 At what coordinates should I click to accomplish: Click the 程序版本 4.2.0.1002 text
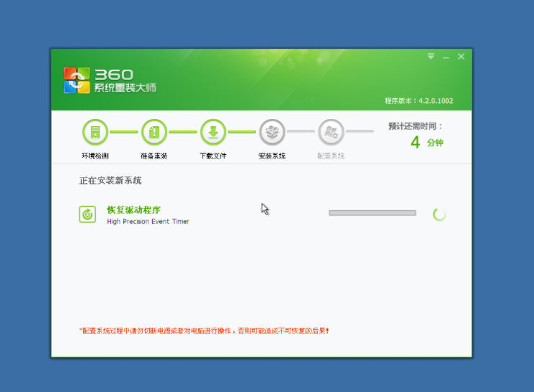pos(419,101)
